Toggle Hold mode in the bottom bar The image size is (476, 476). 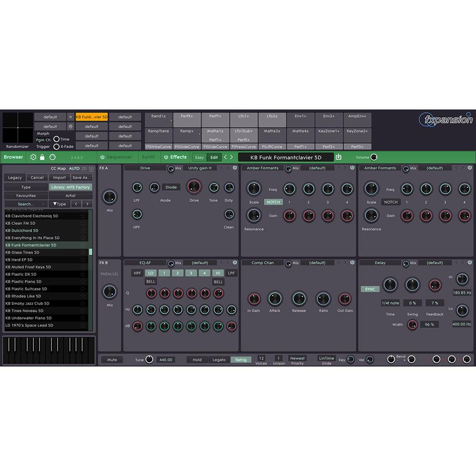click(197, 360)
